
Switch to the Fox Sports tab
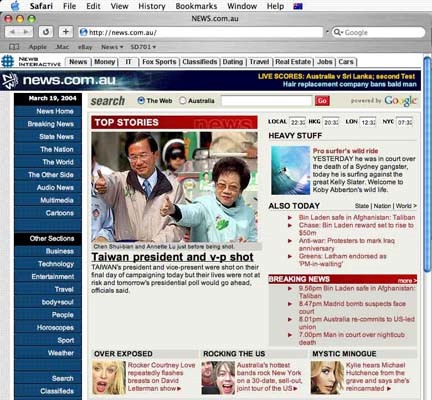tap(159, 62)
